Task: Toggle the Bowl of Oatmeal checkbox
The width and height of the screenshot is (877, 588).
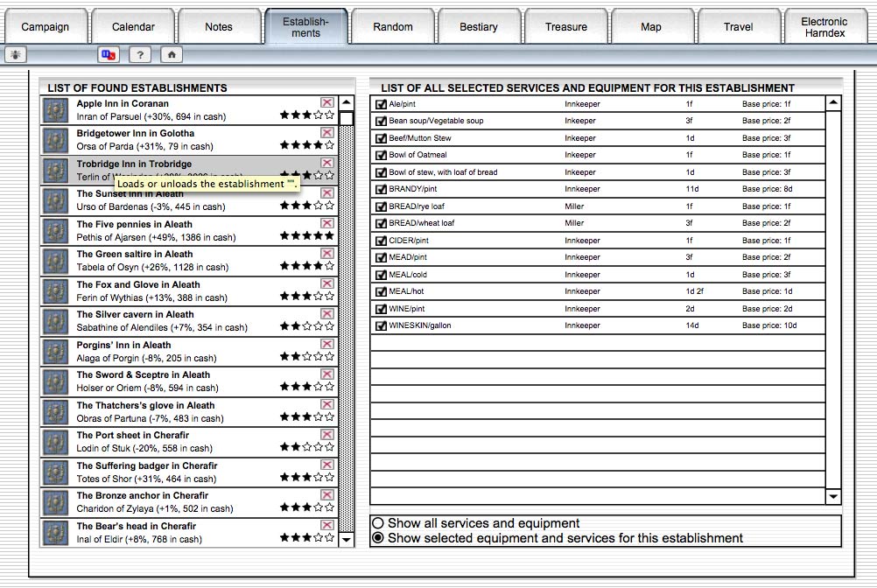Action: click(x=381, y=155)
